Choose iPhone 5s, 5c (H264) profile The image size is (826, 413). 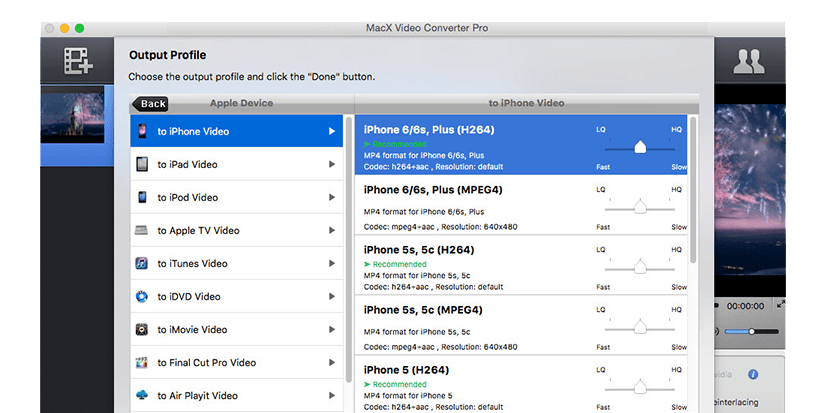click(521, 265)
